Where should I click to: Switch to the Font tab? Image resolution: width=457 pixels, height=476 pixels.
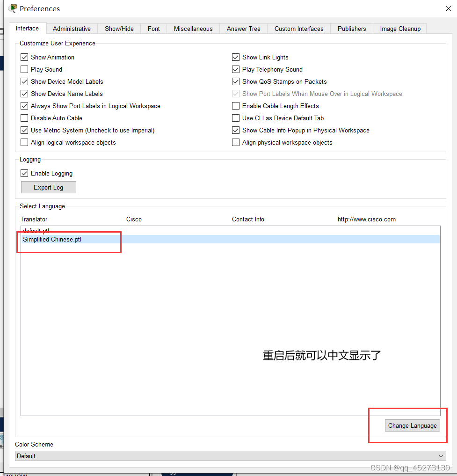coord(153,29)
